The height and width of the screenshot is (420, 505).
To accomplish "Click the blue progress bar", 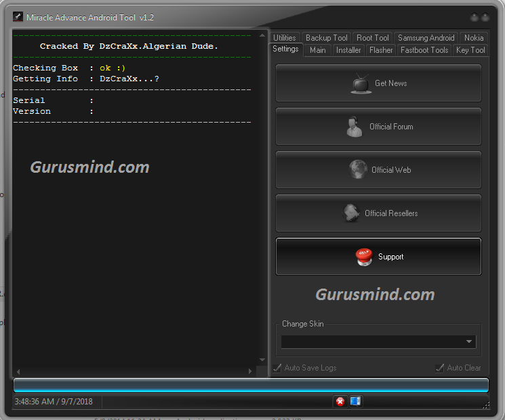I will [x=251, y=385].
